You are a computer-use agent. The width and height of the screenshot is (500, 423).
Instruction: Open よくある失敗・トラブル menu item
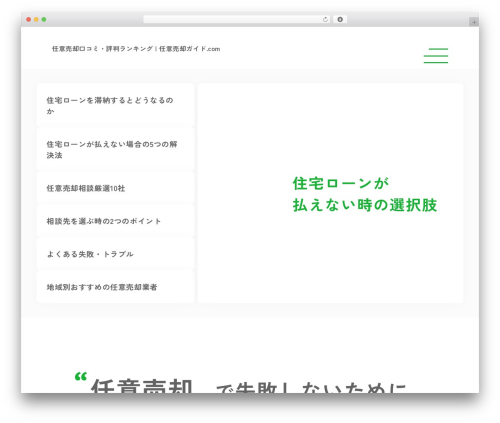click(115, 254)
